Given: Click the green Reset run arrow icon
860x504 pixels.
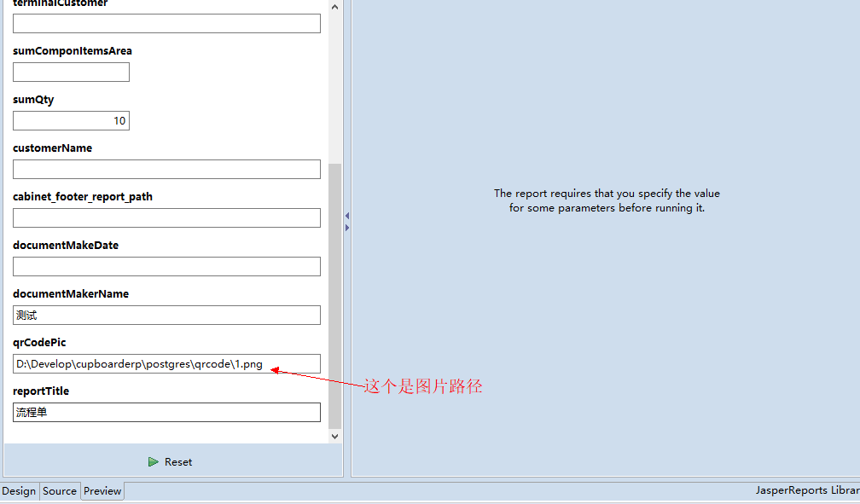Looking at the screenshot, I should 153,461.
